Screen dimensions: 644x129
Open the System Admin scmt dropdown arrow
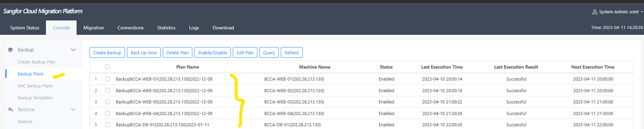642,12
